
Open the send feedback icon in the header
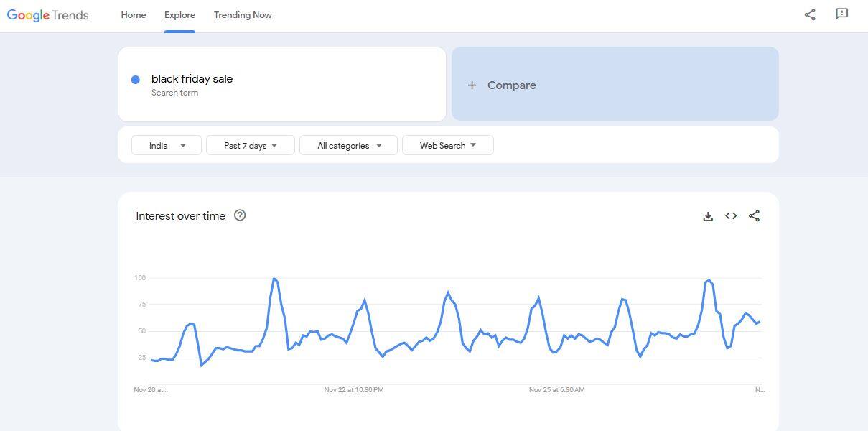842,14
